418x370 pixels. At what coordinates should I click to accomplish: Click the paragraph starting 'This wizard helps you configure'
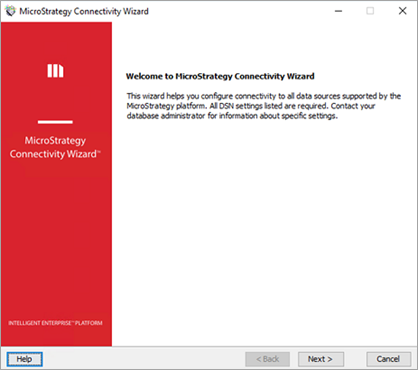coord(263,106)
